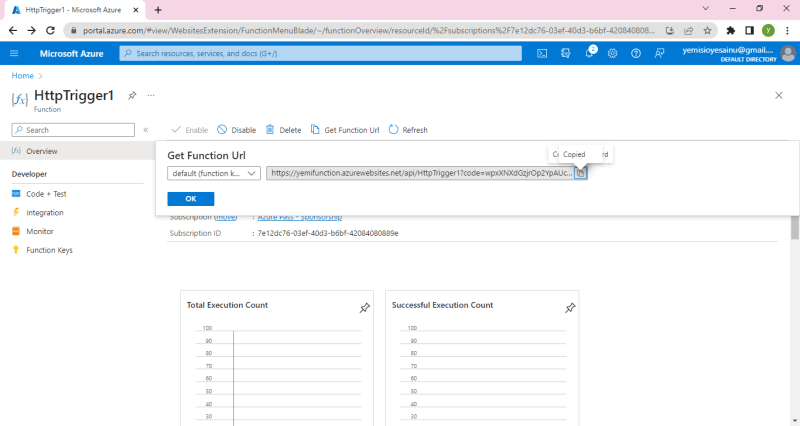Screen dimensions: 800x426
Task: Open Azure Pass - Sponsorship subscription link
Action: [299, 217]
